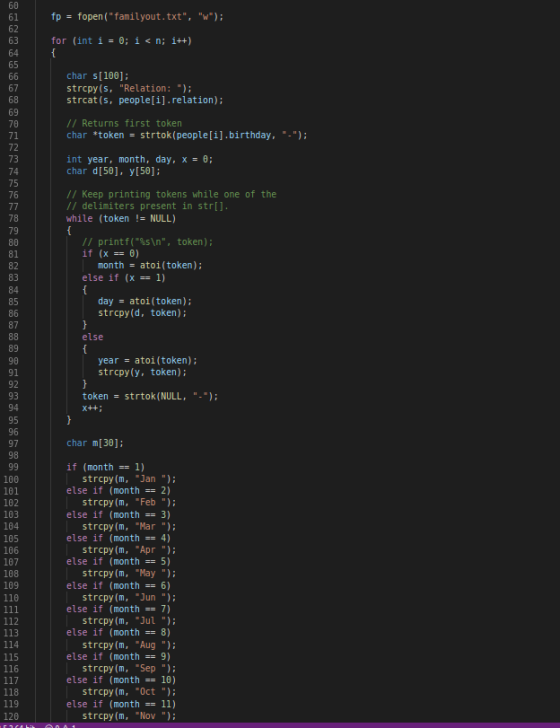Screen dimensions: 560x728
Task: Click the 'char s[100];' declaration
Action: click(98, 76)
